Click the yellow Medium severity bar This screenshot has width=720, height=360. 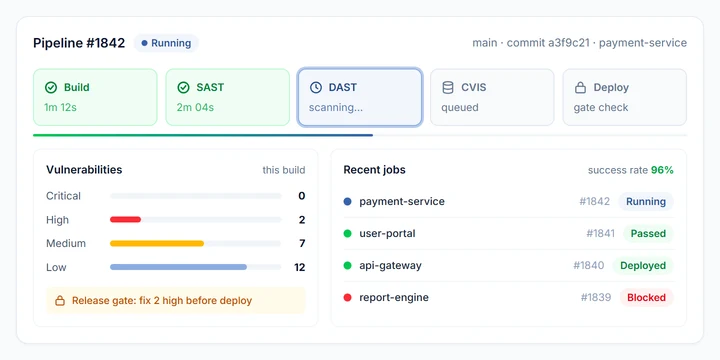pos(157,243)
